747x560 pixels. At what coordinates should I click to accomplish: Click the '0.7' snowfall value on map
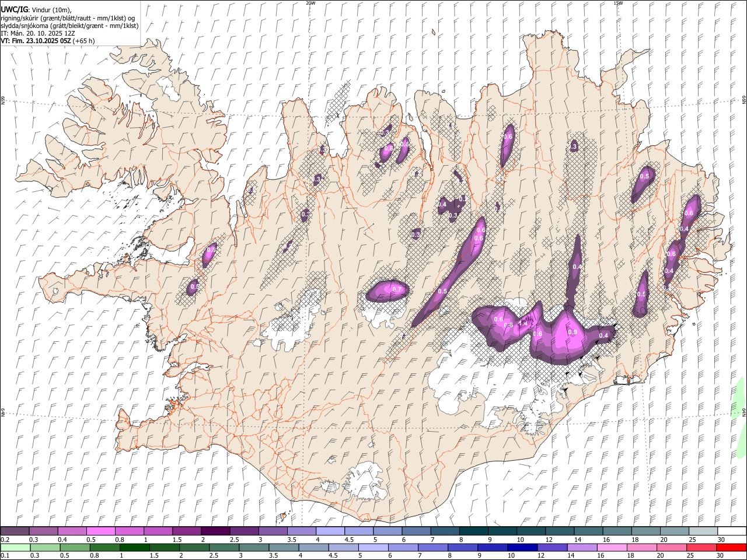397,289
